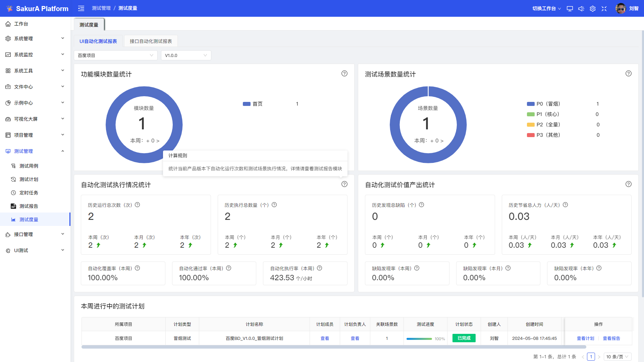The width and height of the screenshot is (644, 362).
Task: Click page 1 pagination button
Action: (591, 357)
